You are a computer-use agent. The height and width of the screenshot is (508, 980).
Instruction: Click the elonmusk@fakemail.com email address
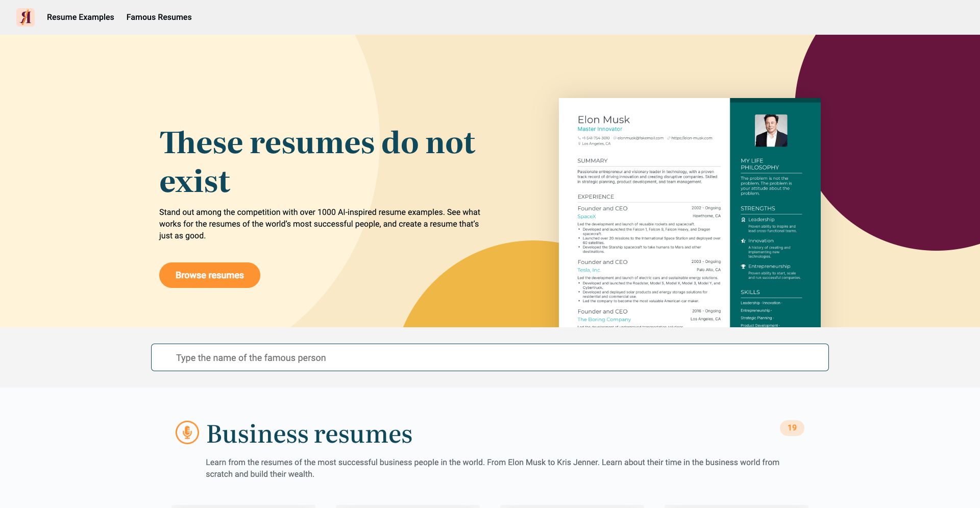coord(640,138)
